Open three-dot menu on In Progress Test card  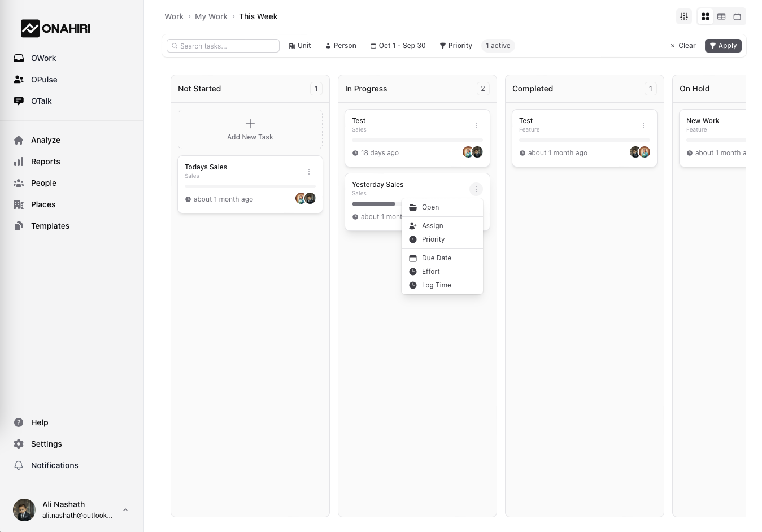[x=476, y=125]
